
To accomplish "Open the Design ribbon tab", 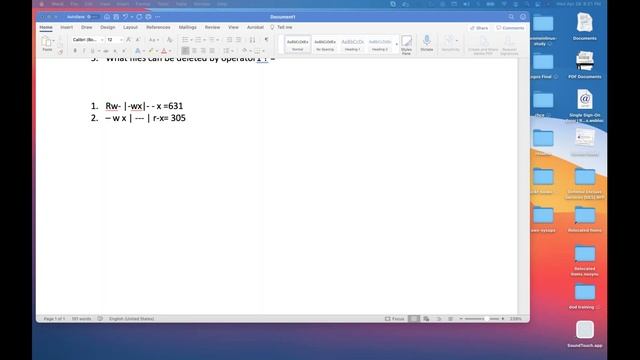I will (x=108, y=27).
